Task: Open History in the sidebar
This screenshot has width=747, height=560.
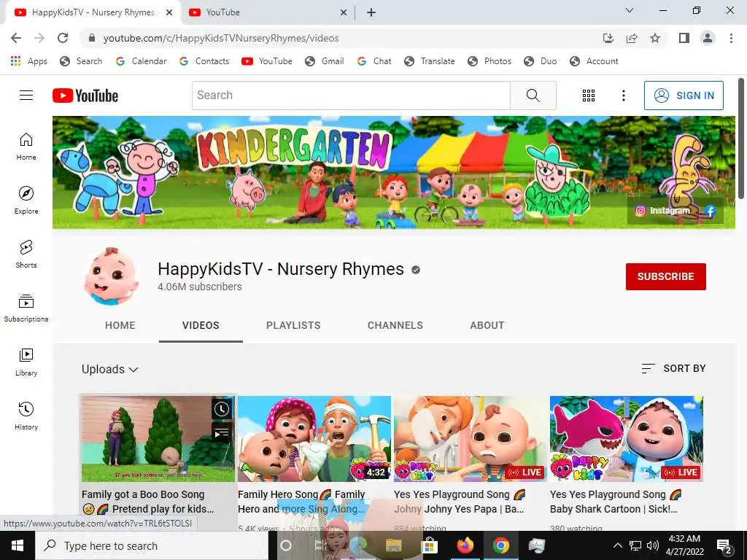Action: [26, 416]
